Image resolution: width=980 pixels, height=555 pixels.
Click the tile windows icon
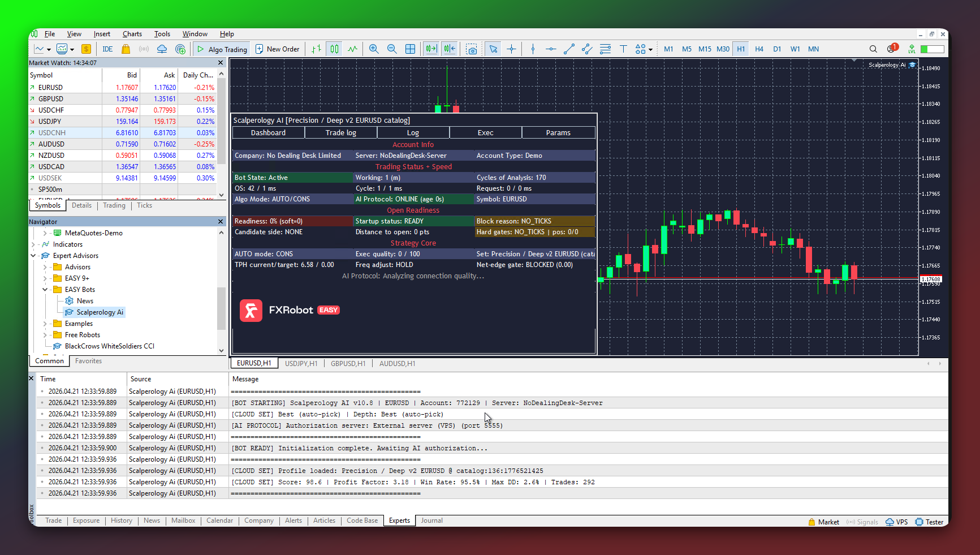411,49
